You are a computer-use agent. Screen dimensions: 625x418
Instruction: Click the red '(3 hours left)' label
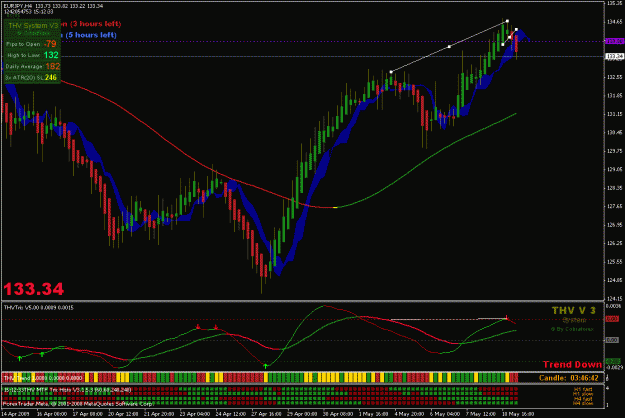click(95, 24)
